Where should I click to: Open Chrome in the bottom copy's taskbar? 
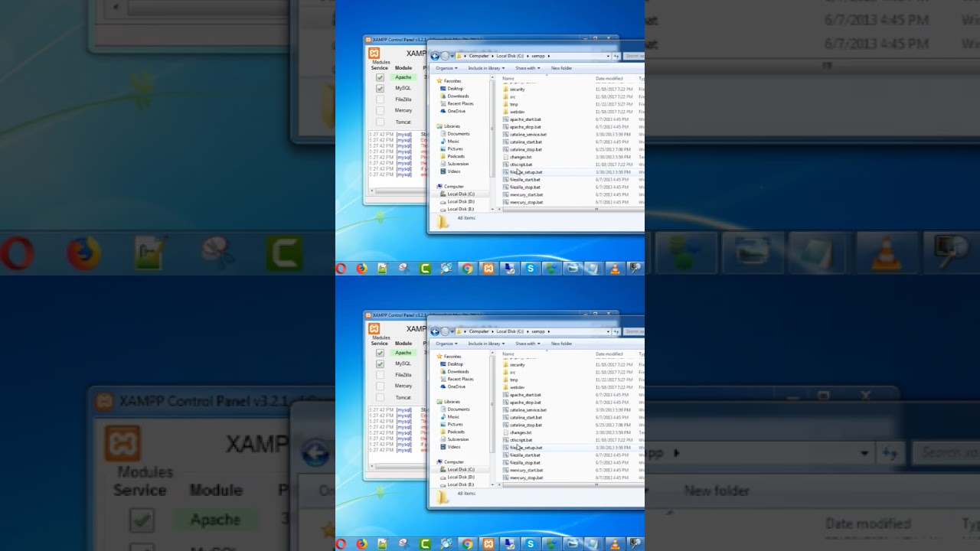[x=467, y=544]
